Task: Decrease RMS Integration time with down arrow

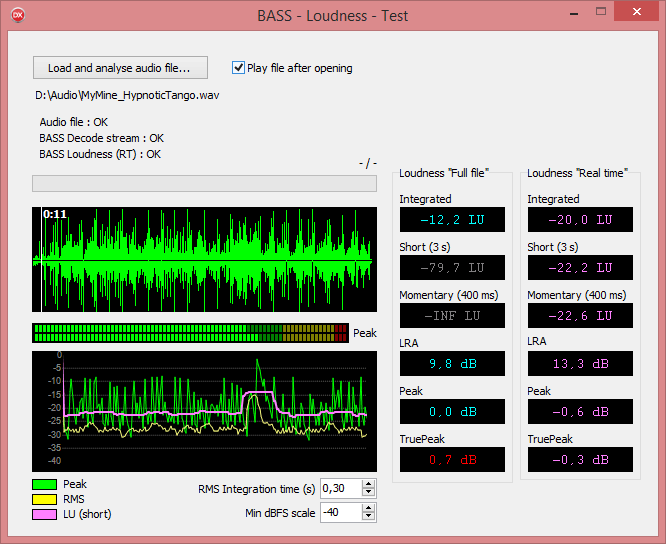Action: click(x=369, y=493)
